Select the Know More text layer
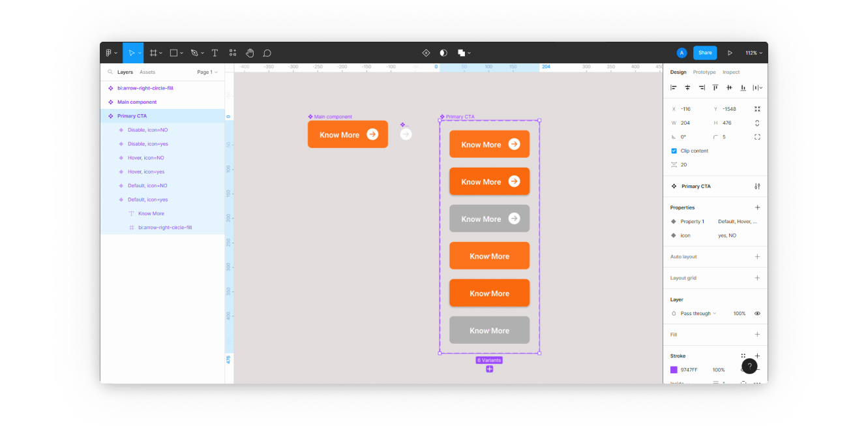Viewport: 868px width, 426px height. pyautogui.click(x=162, y=213)
